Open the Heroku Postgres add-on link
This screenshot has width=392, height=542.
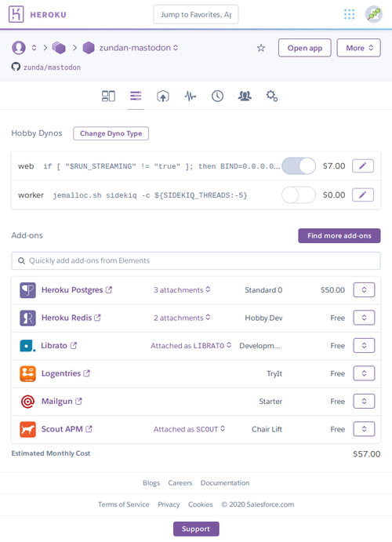[x=72, y=289]
